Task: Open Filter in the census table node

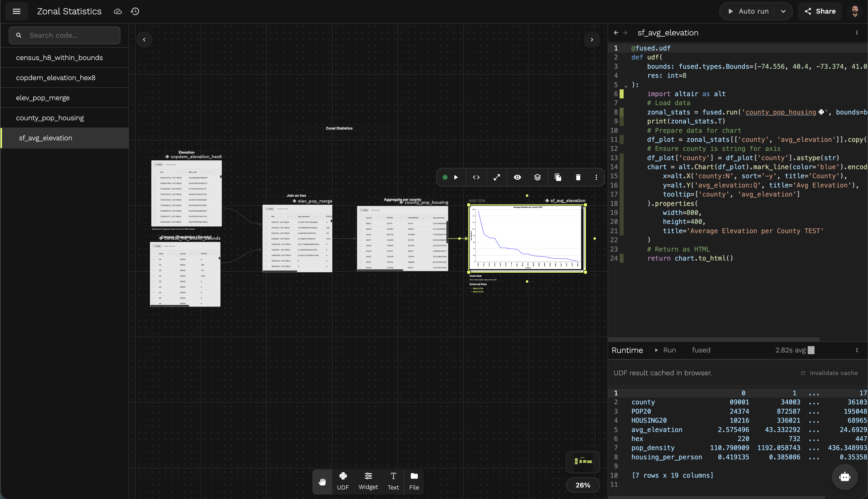Action: (157, 246)
